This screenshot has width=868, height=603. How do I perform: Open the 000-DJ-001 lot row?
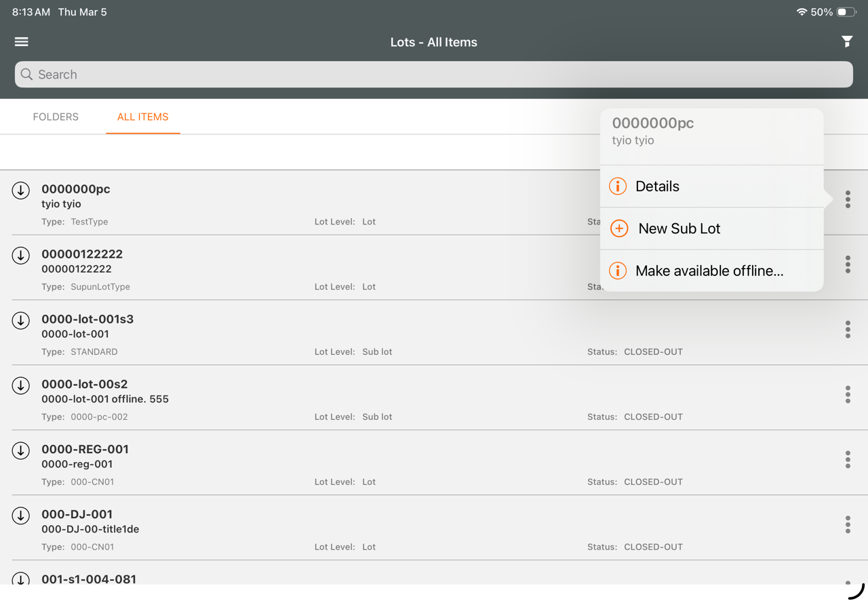(x=407, y=528)
